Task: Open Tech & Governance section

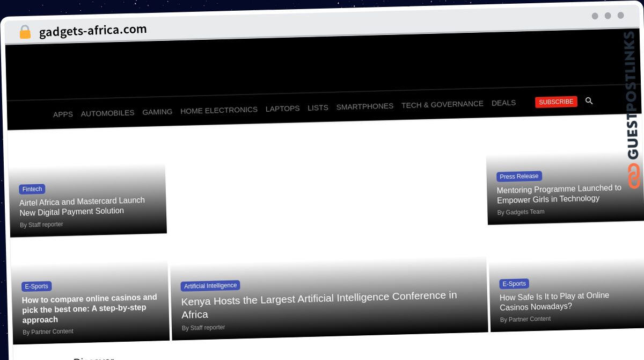Action: (442, 104)
